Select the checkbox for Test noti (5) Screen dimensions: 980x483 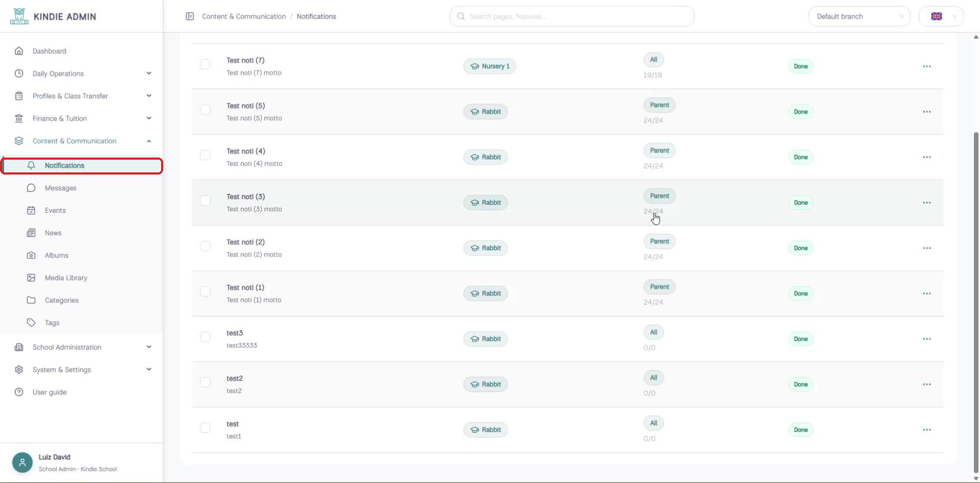[x=205, y=110]
